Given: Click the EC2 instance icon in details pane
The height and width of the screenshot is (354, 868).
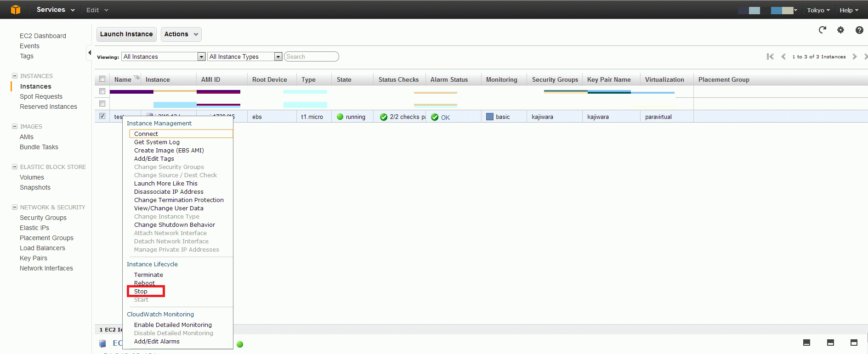Looking at the screenshot, I should point(102,343).
